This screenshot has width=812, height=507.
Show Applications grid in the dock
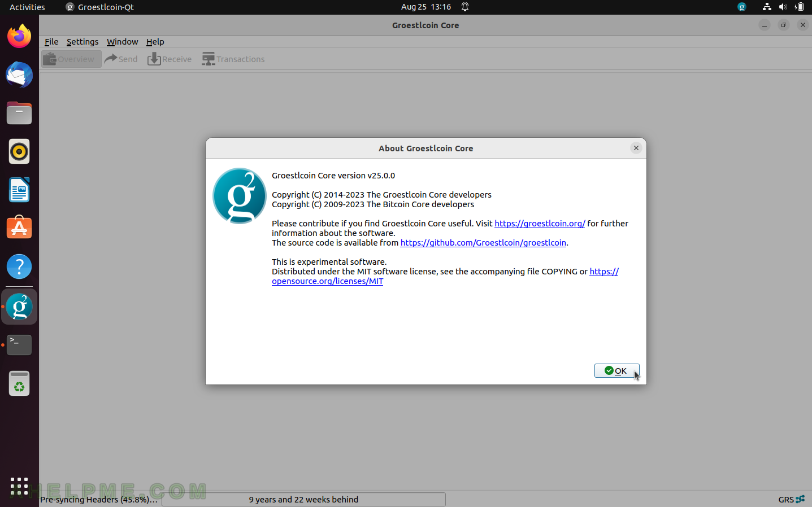point(19,486)
